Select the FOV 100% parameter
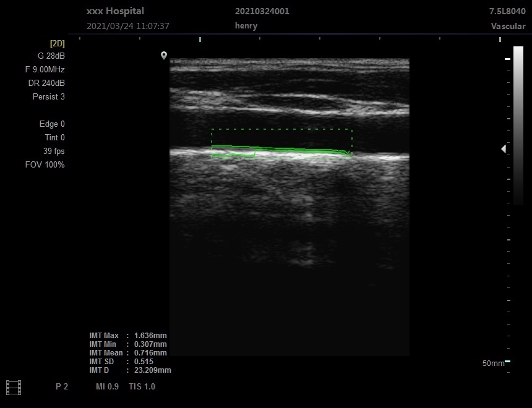 pyautogui.click(x=45, y=164)
